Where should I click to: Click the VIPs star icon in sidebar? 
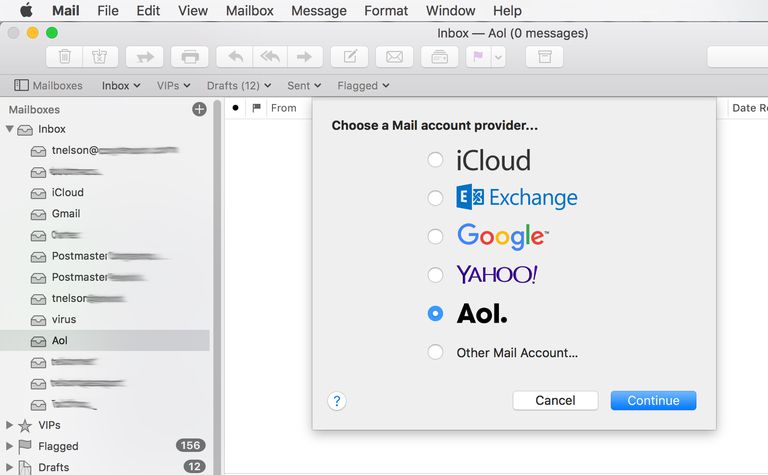(x=24, y=426)
